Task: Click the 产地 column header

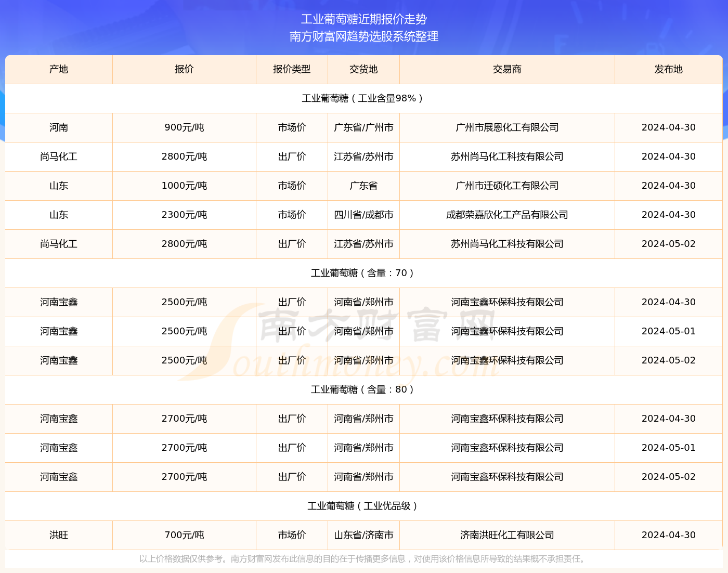Action: coord(59,69)
